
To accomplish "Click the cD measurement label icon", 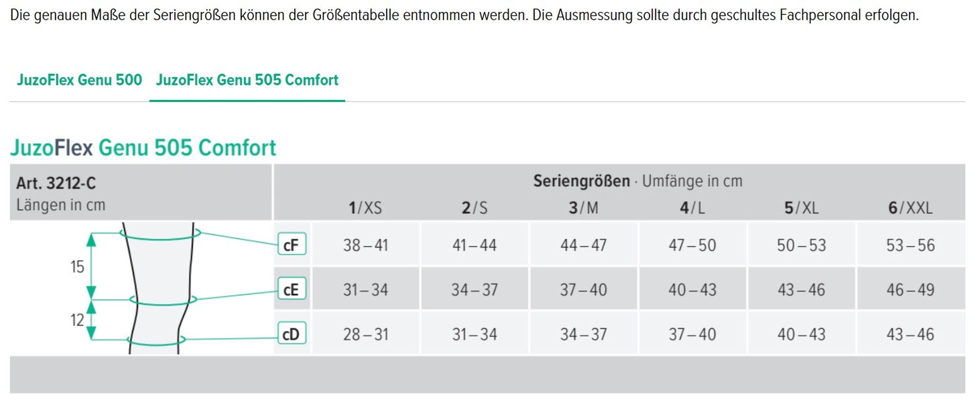I will [x=291, y=334].
